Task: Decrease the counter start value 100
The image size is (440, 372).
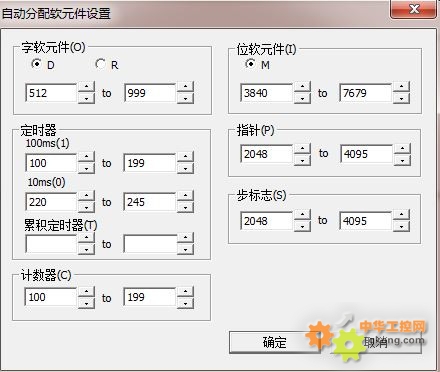Action: pos(86,303)
